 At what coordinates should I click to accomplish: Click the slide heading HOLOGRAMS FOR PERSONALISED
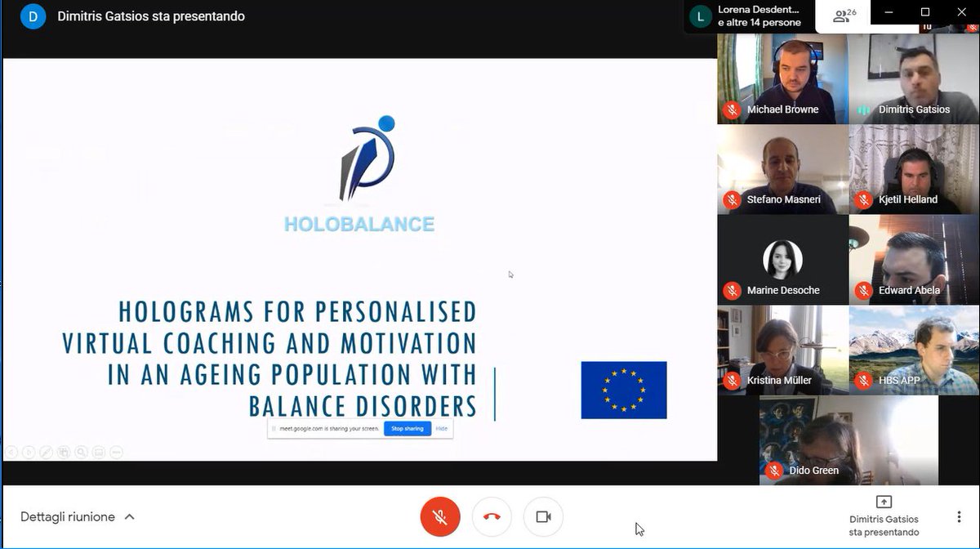(x=297, y=312)
